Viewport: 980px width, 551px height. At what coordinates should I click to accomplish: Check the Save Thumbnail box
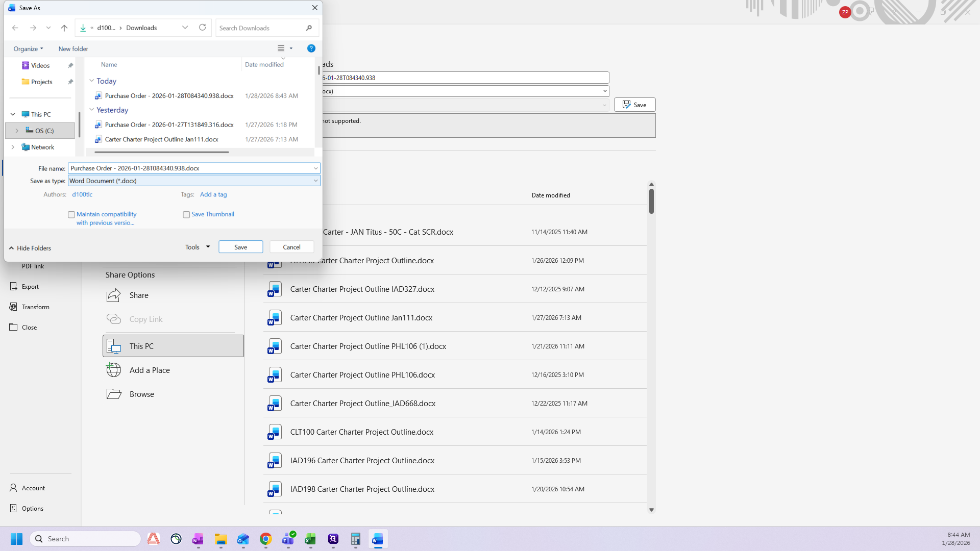[x=186, y=215]
